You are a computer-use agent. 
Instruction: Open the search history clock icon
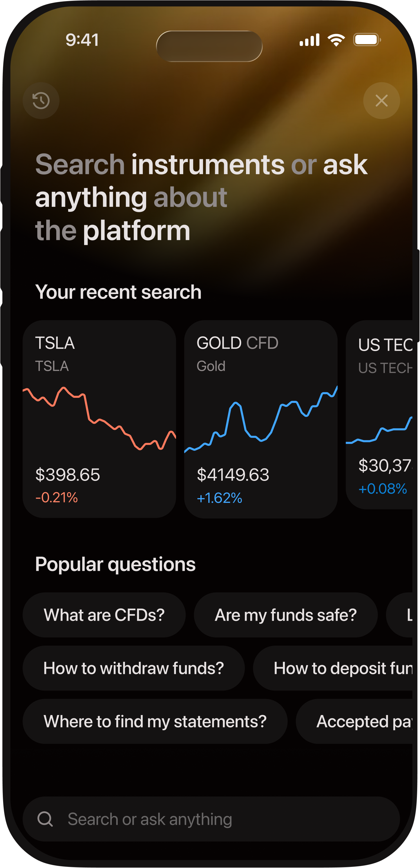tap(41, 101)
